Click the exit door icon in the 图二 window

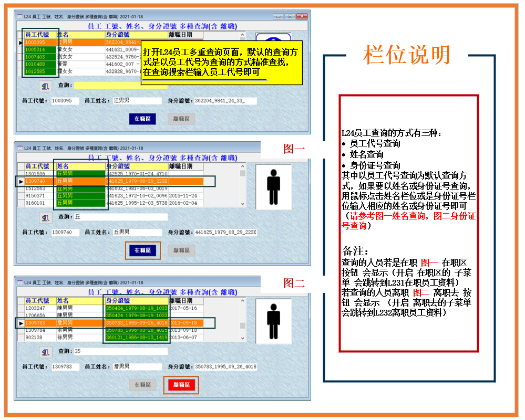[x=46, y=351]
